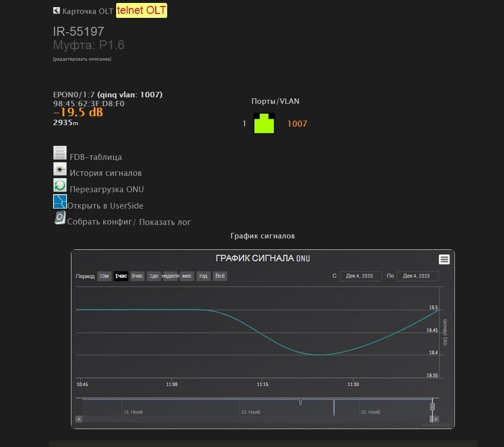Select the мес period button
This screenshot has height=447, width=504.
click(186, 276)
